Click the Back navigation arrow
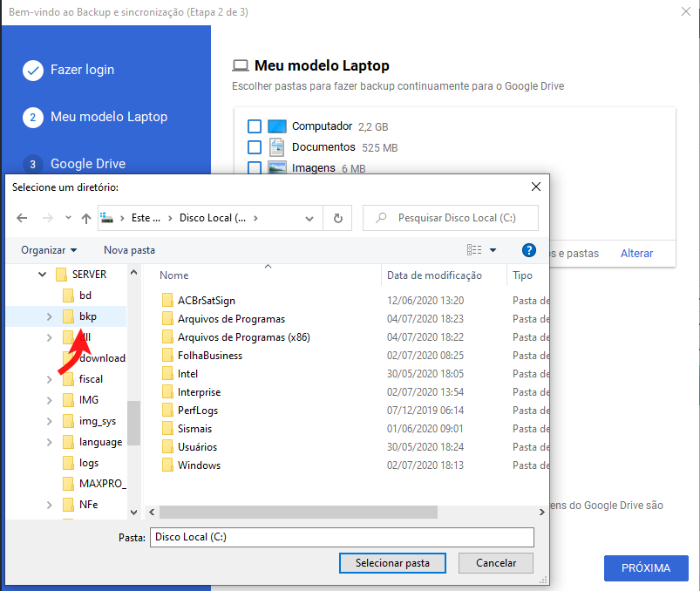The width and height of the screenshot is (700, 591). pos(23,218)
